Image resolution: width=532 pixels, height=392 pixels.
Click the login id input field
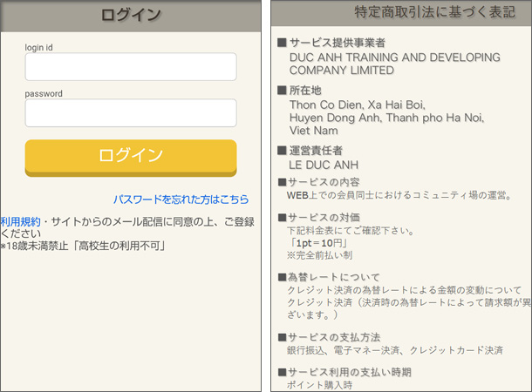(x=131, y=67)
